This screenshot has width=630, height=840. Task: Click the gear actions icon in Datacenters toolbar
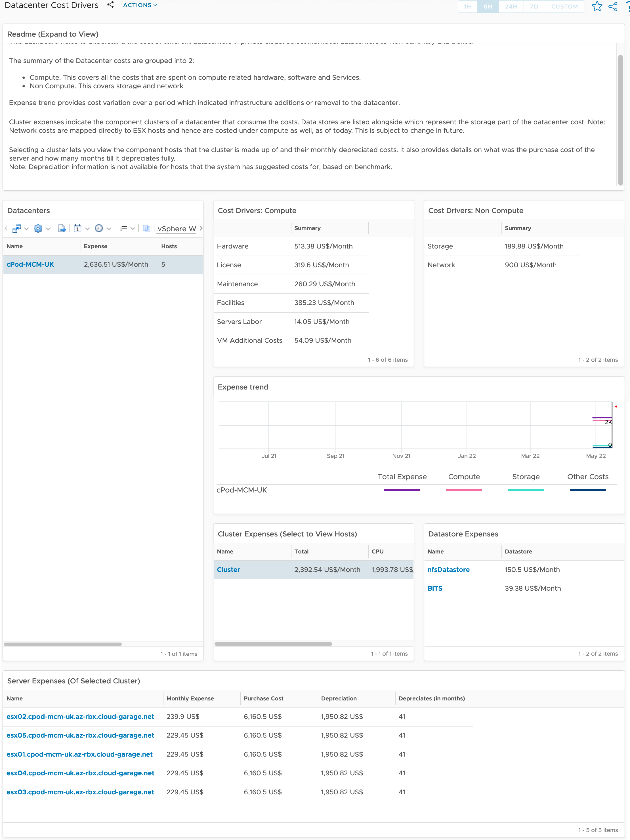(38, 228)
